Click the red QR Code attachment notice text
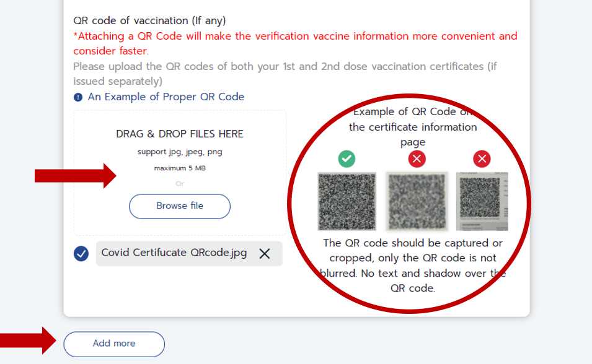This screenshot has height=364, width=592. (295, 43)
